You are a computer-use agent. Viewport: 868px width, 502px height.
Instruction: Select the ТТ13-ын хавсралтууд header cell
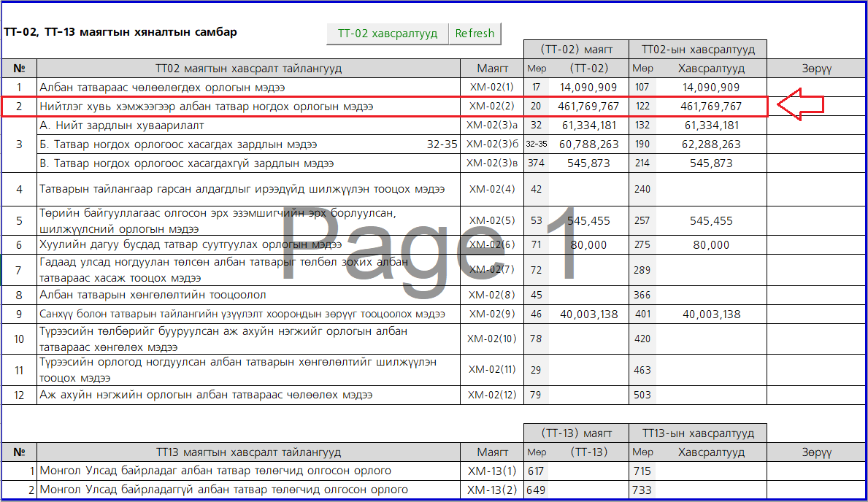pyautogui.click(x=697, y=433)
